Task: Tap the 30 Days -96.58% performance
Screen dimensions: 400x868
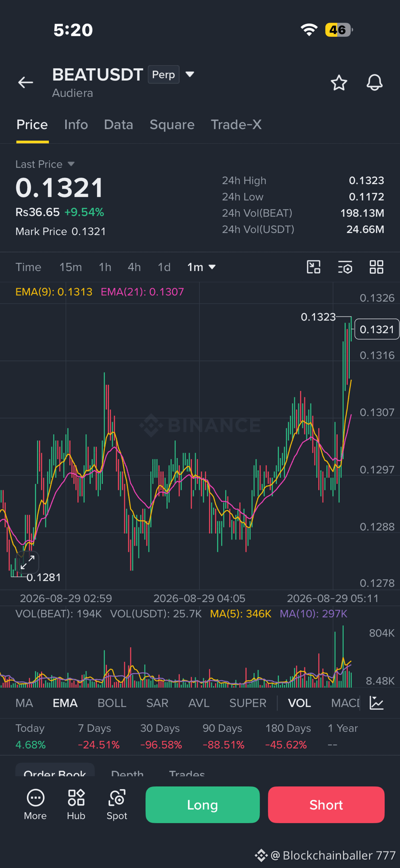Action: 161,737
